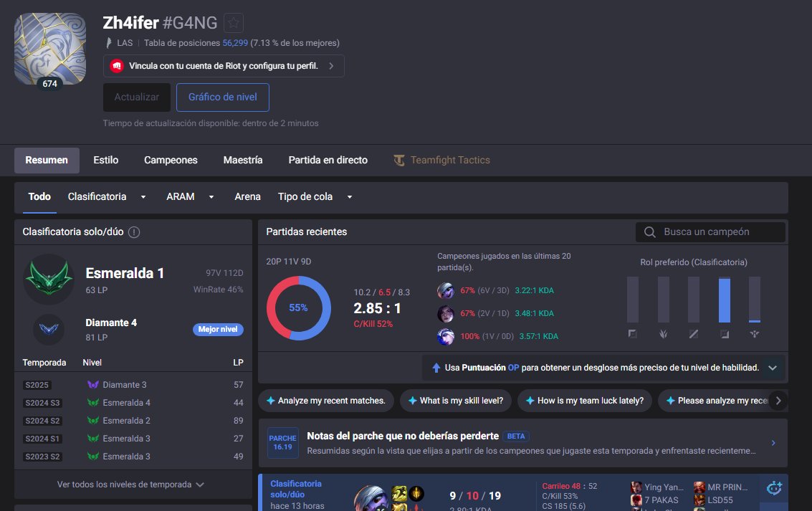Open the Riot account link banner arrow
The width and height of the screenshot is (812, 511).
coord(331,66)
